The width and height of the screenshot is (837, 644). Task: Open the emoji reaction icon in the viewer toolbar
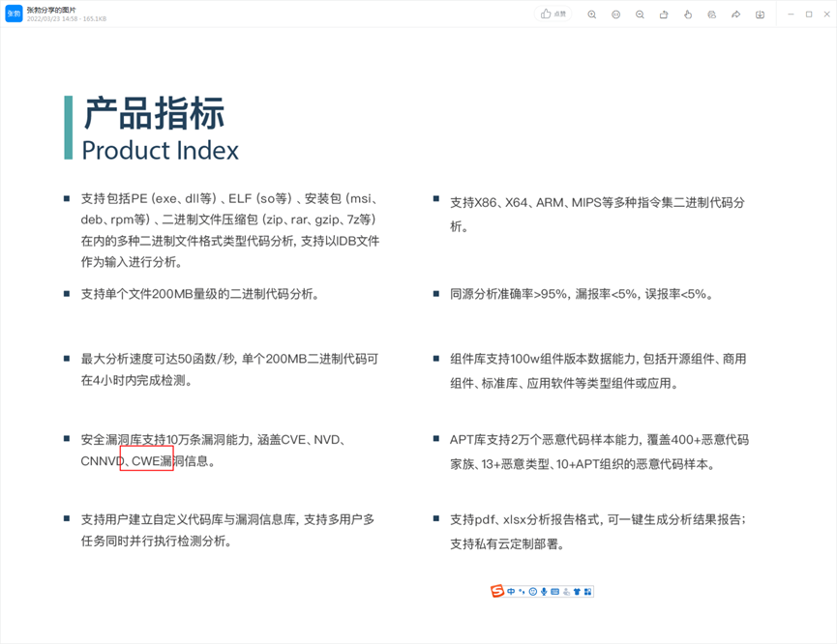(616, 15)
